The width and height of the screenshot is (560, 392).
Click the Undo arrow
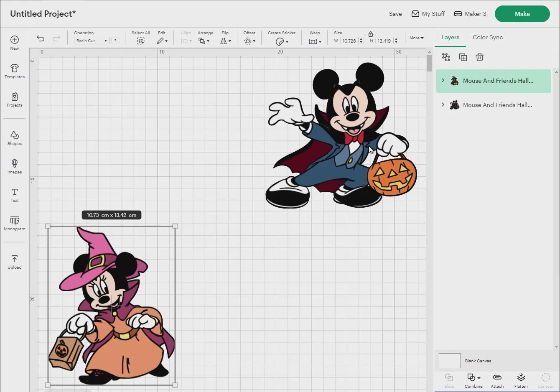coord(41,38)
